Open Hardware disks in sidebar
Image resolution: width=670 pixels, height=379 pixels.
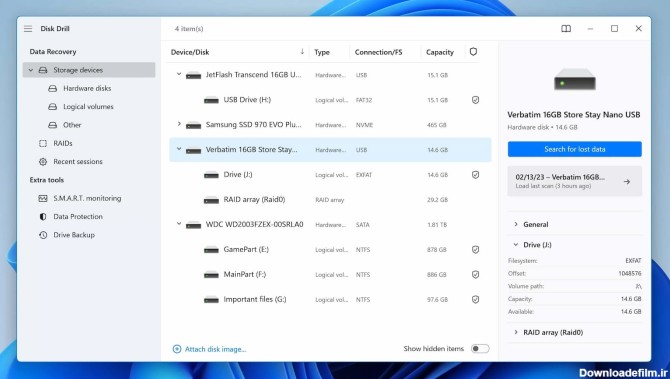pos(87,88)
